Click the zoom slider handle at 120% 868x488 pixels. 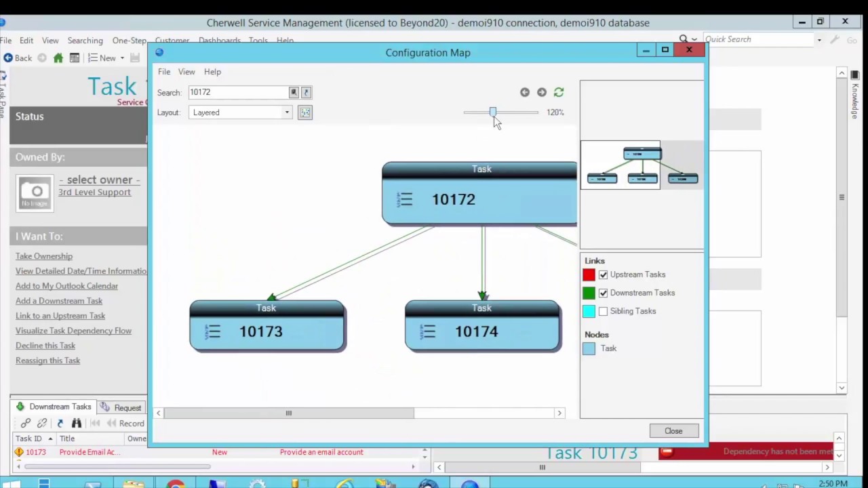[x=493, y=112]
